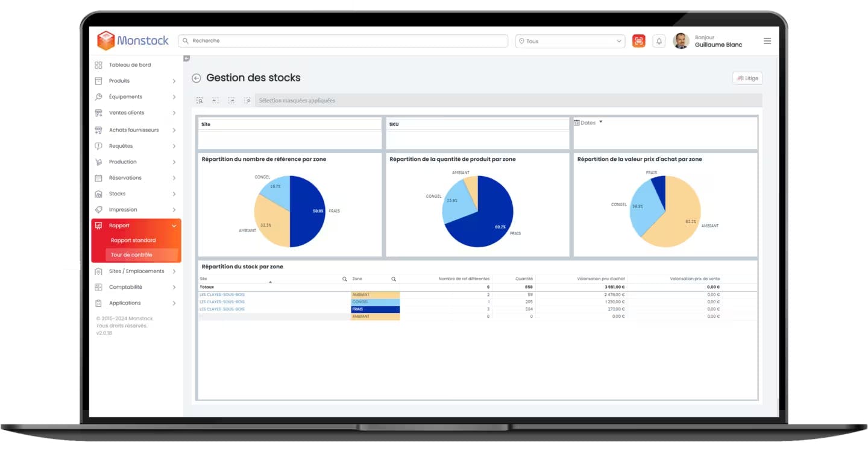Image resolution: width=868 pixels, height=457 pixels.
Task: Open the notifications bell
Action: pyautogui.click(x=659, y=41)
